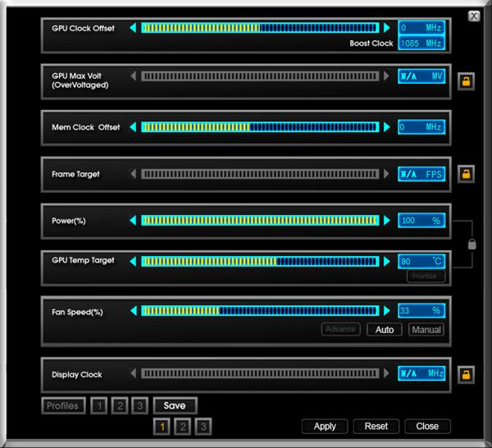This screenshot has width=492, height=448.
Task: Increase Mem Clock Offset with right arrow
Action: pyautogui.click(x=387, y=127)
